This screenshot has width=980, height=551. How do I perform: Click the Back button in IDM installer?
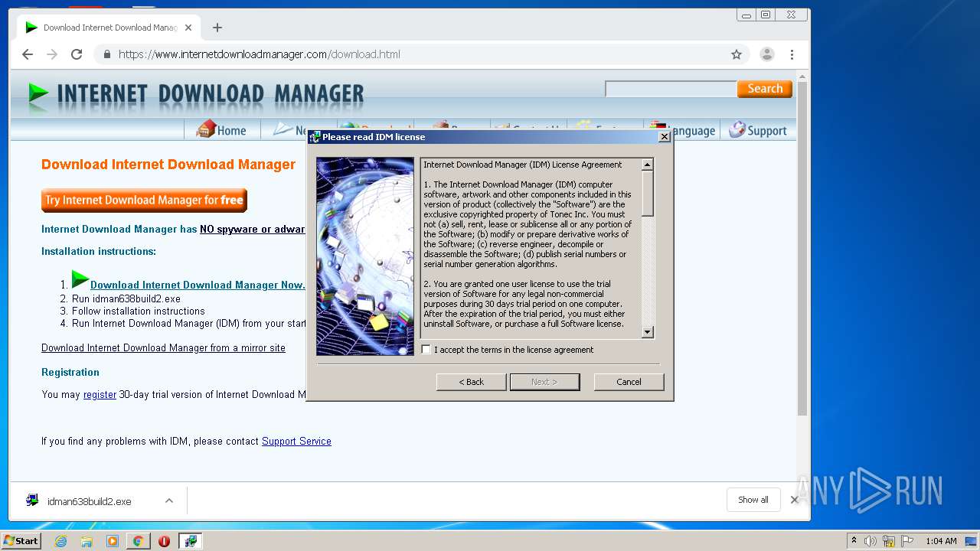coord(471,382)
